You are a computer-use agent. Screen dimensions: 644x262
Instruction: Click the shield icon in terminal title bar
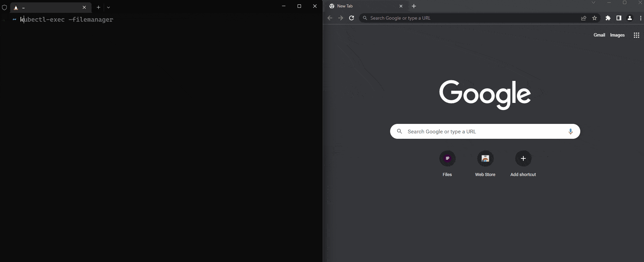click(4, 7)
